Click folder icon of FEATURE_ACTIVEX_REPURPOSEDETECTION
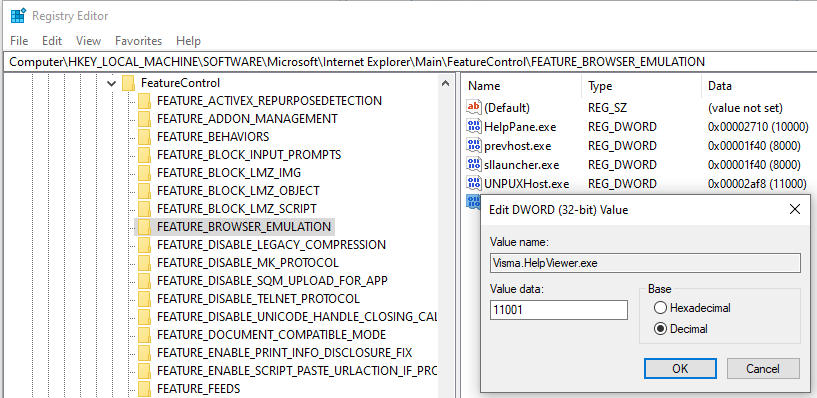This screenshot has height=398, width=817. [x=144, y=101]
